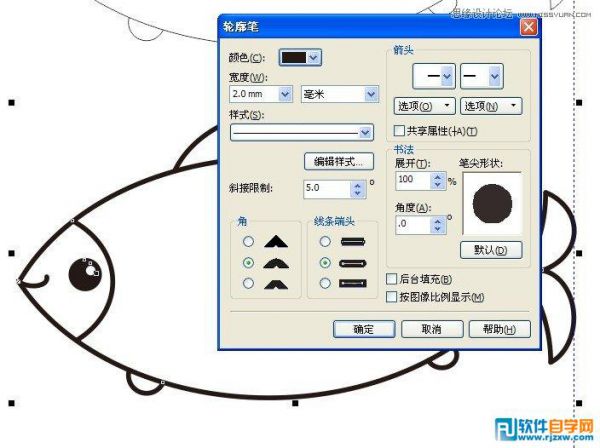Open the 选项(N) end arrow options
This screenshot has width=600, height=448.
(x=491, y=106)
